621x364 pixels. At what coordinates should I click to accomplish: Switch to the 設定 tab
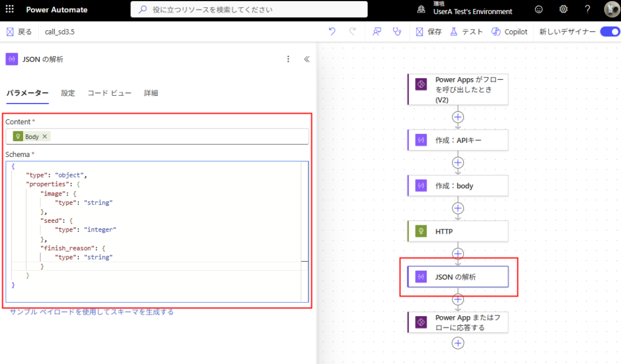point(68,93)
